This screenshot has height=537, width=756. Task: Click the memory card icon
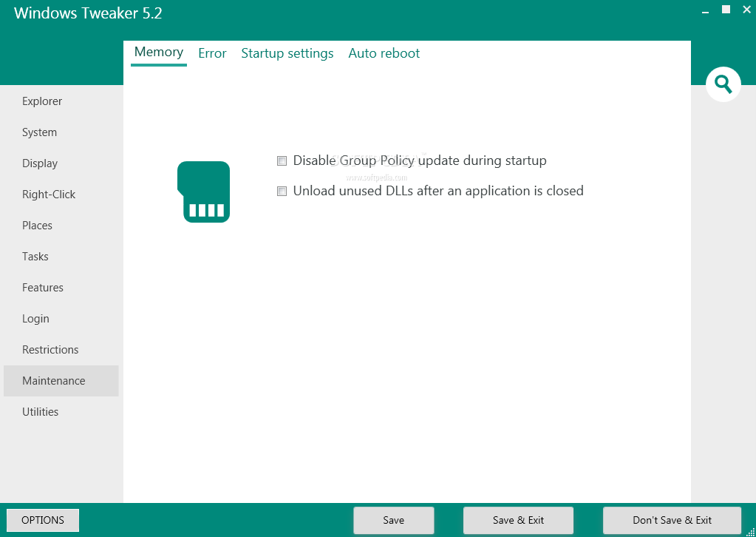coord(203,192)
